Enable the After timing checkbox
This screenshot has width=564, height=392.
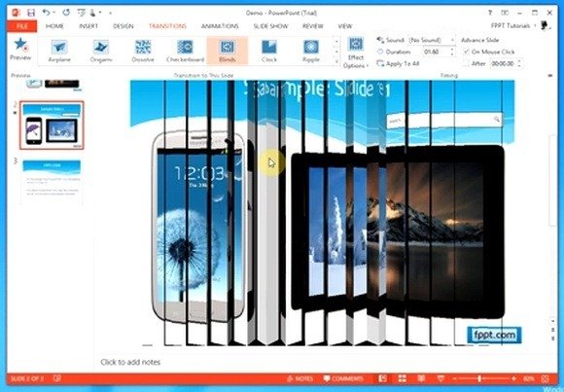(x=466, y=63)
